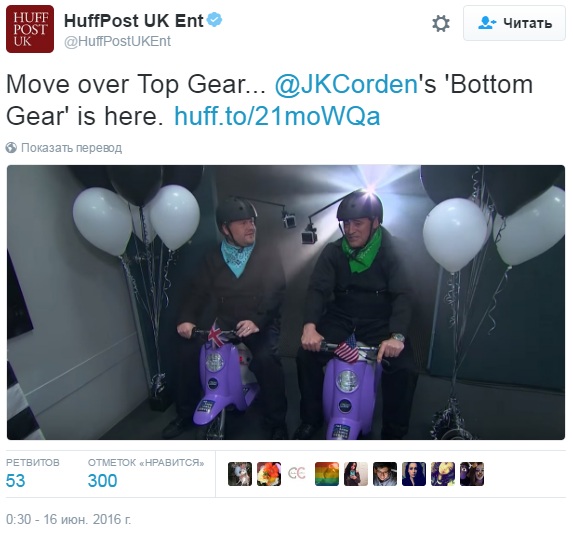The width and height of the screenshot is (573, 539).
Task: Open the scooter photo in the tweet
Action: (286, 302)
